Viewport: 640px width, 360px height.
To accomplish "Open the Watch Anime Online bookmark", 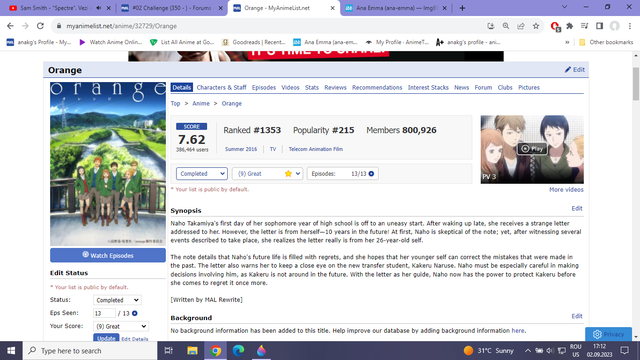I will click(x=111, y=42).
